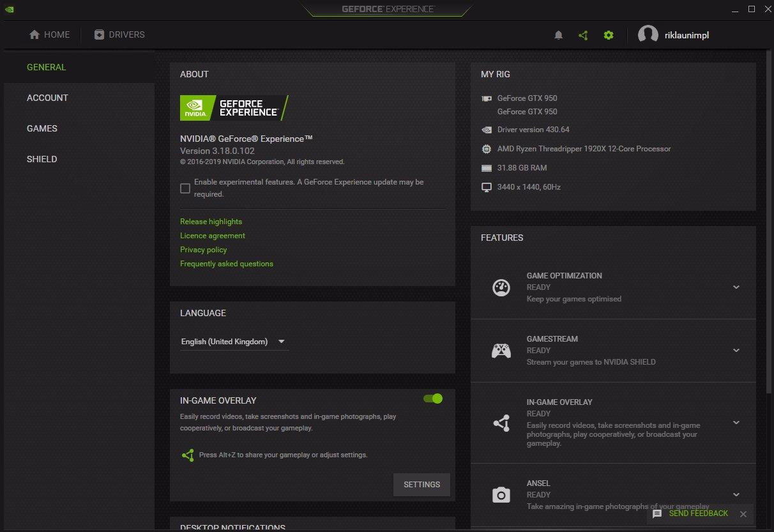Click the GameStream controller icon
This screenshot has width=774, height=532.
tap(501, 351)
